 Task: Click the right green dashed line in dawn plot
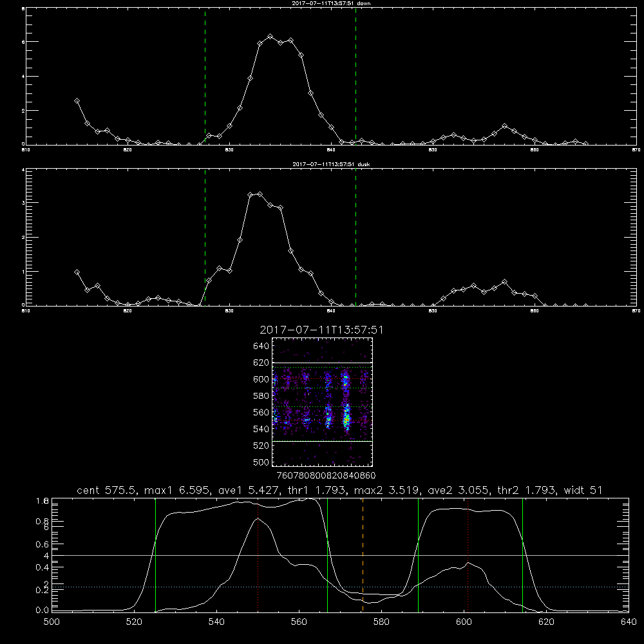(355, 77)
